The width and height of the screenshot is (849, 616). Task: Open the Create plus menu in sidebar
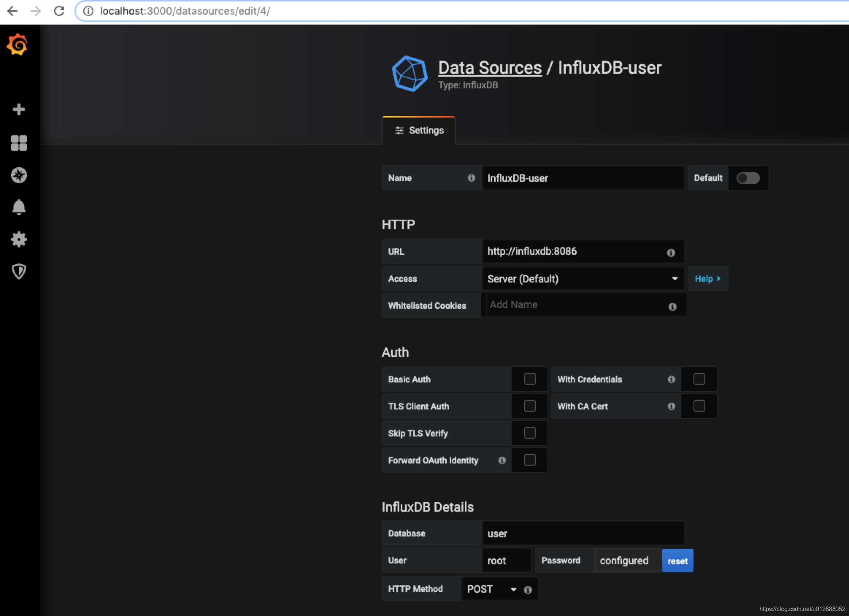coord(19,109)
